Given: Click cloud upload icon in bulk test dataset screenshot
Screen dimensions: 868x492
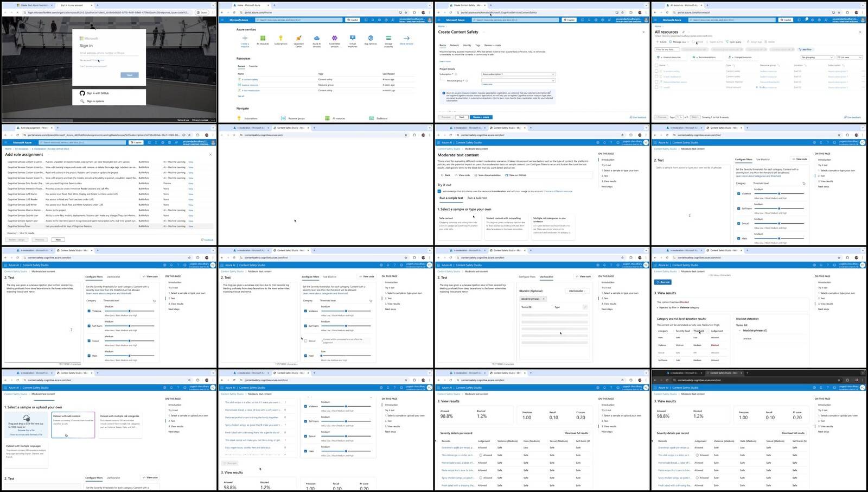Looking at the screenshot, I should coord(26,418).
